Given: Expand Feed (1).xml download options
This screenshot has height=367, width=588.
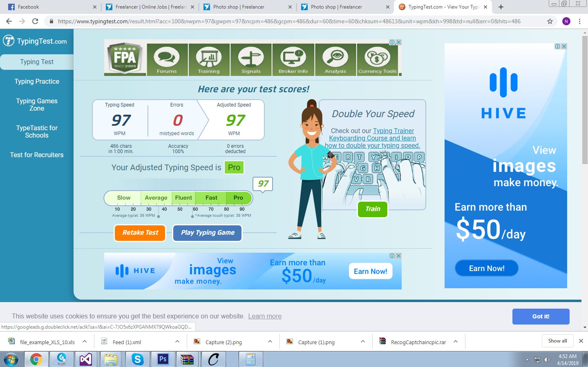Looking at the screenshot, I should [177, 342].
